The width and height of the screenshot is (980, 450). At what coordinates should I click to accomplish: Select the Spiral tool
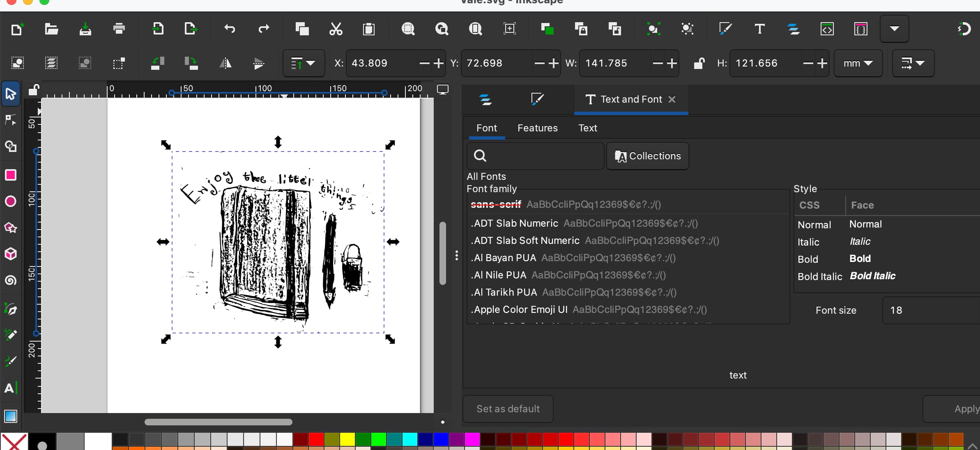[x=11, y=280]
